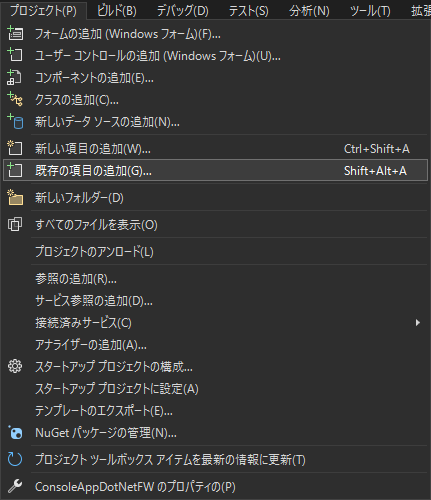This screenshot has width=431, height=500.
Task: Open the ツール(T) menu
Action: (370, 11)
